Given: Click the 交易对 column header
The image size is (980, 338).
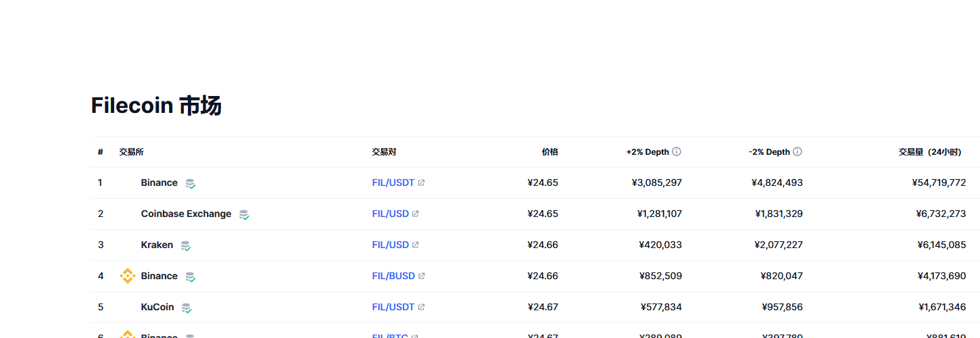Looking at the screenshot, I should tap(384, 152).
